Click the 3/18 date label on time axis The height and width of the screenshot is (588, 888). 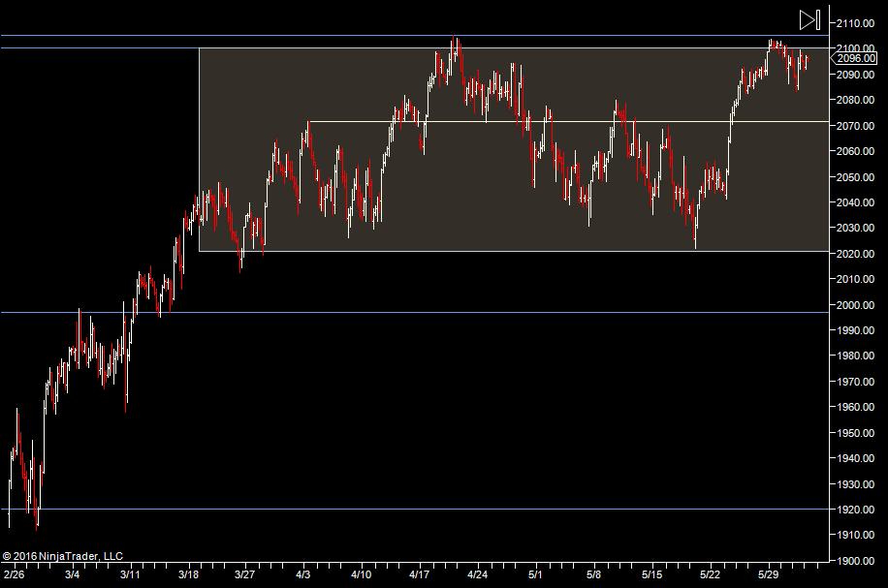[x=188, y=574]
